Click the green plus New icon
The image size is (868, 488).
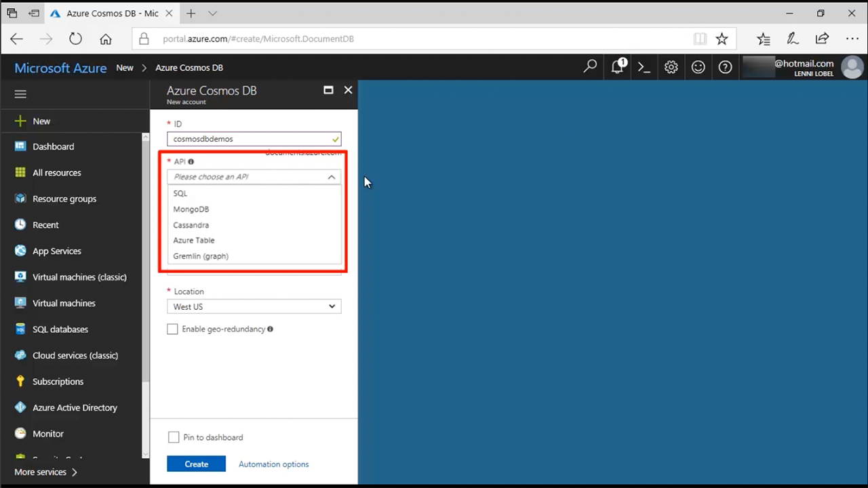[20, 121]
